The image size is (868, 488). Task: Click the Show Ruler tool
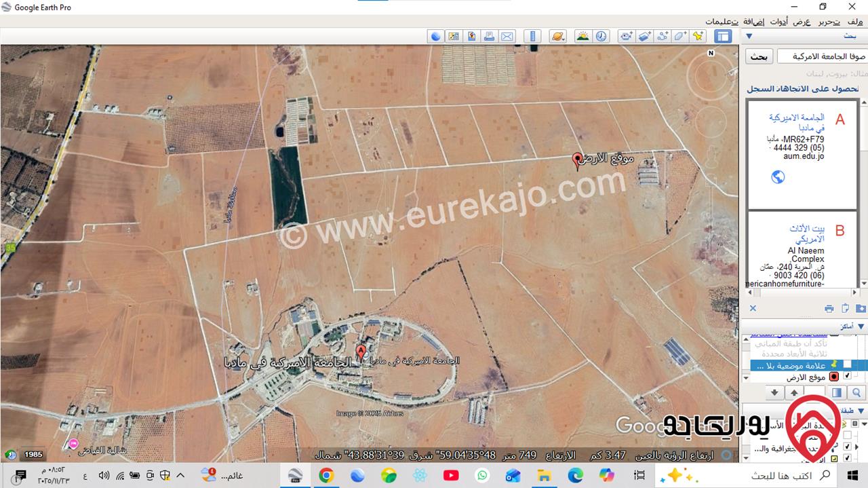click(x=534, y=37)
